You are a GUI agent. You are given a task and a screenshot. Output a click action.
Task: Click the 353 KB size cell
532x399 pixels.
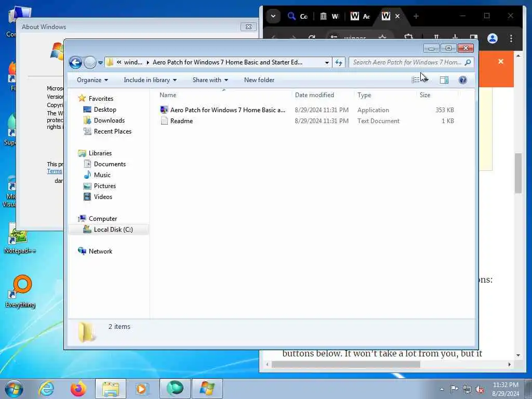(445, 110)
